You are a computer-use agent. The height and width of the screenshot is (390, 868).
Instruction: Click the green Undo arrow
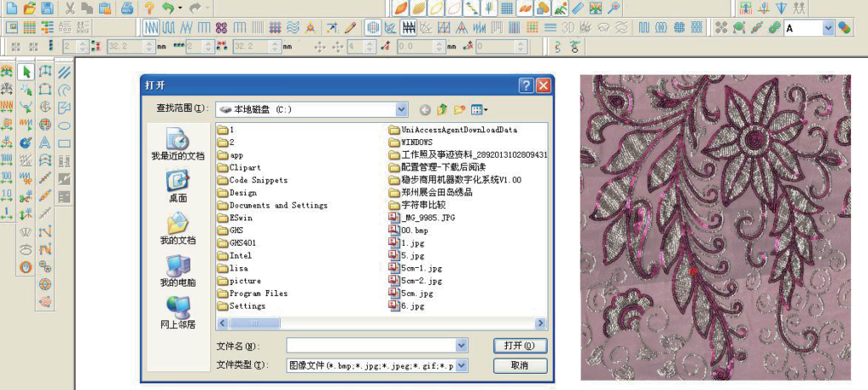(x=168, y=8)
